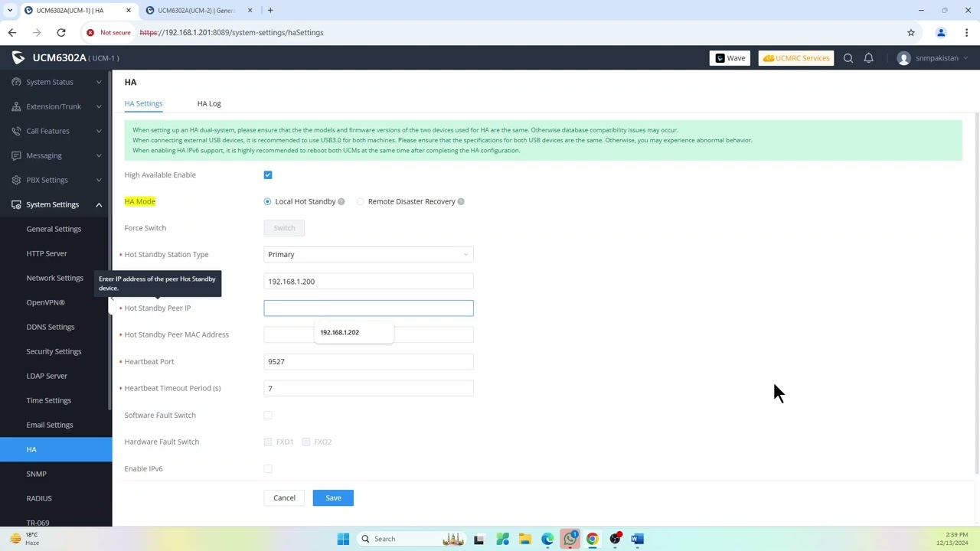The height and width of the screenshot is (551, 980).
Task: Click the Heartbeat Port field
Action: [x=368, y=361]
